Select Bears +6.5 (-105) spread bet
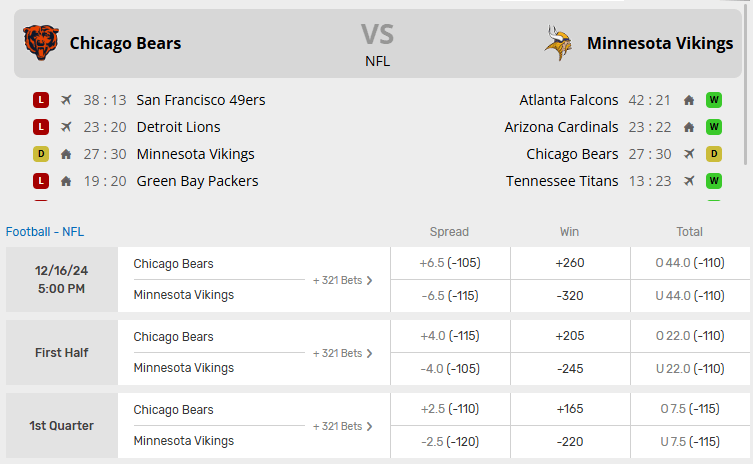Image resolution: width=753 pixels, height=464 pixels. (449, 263)
